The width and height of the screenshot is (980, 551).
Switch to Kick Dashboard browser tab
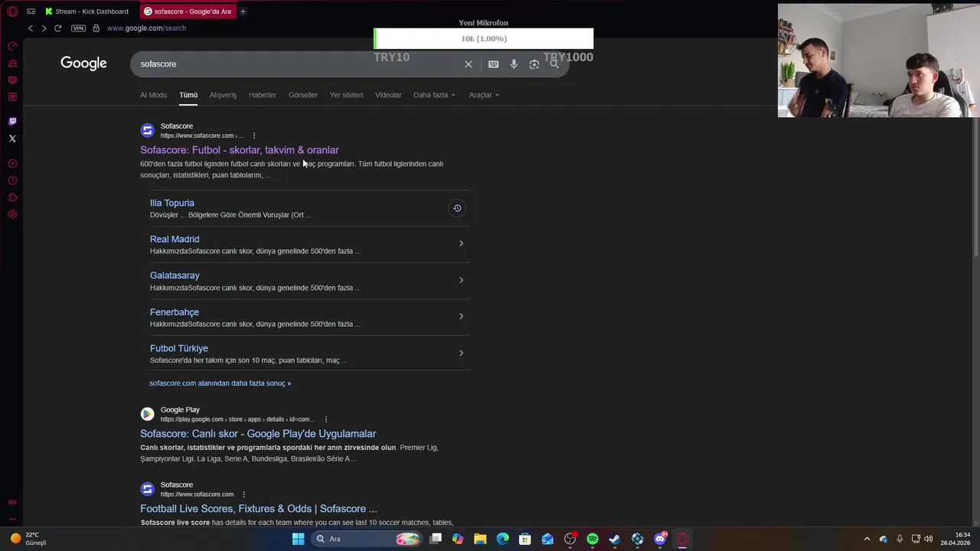[87, 11]
